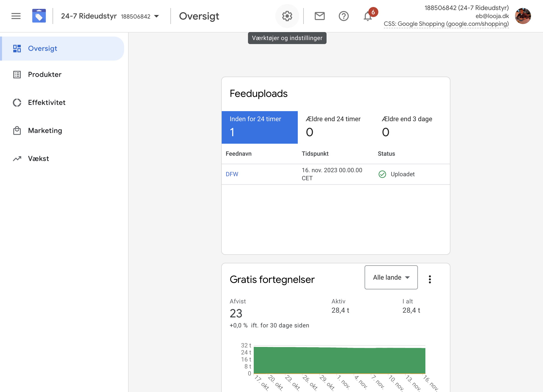Click the Merchant Center logo
The width and height of the screenshot is (543, 392).
point(39,16)
